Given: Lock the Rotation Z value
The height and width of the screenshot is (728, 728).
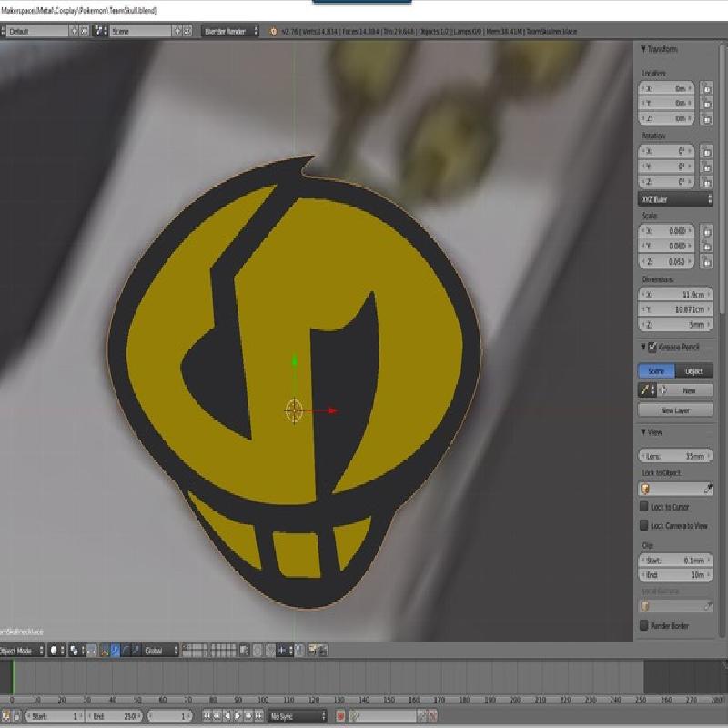Looking at the screenshot, I should pos(706,181).
